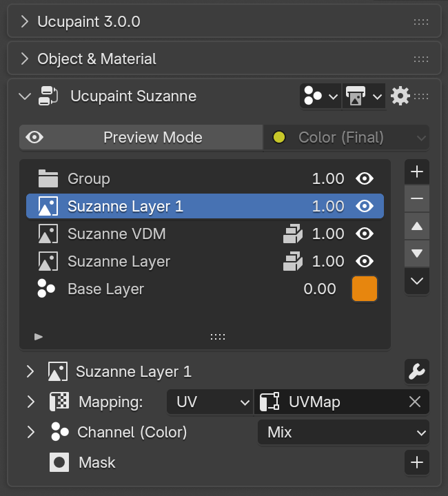Select the Base Layer row

click(205, 289)
